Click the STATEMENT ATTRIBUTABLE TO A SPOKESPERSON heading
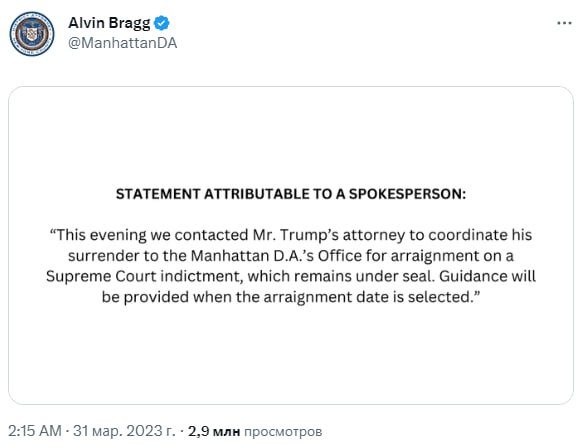Image resolution: width=582 pixels, height=448 pixels. 291,194
